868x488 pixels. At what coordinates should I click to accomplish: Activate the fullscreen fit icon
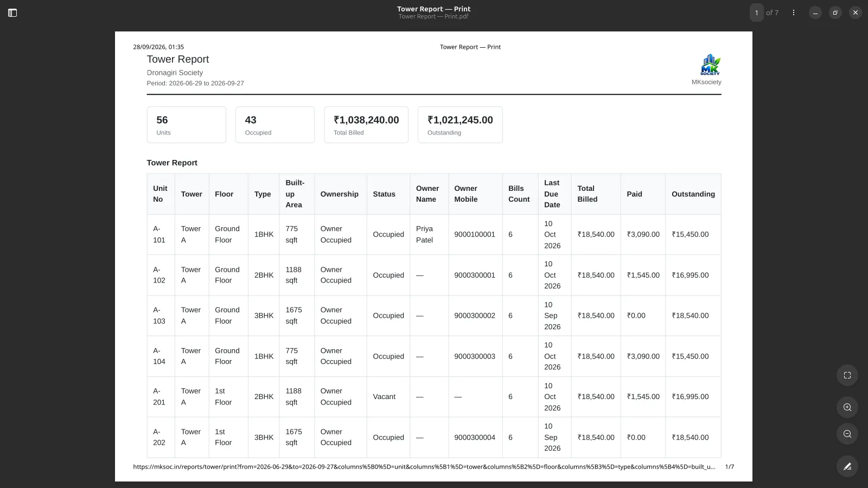click(847, 375)
